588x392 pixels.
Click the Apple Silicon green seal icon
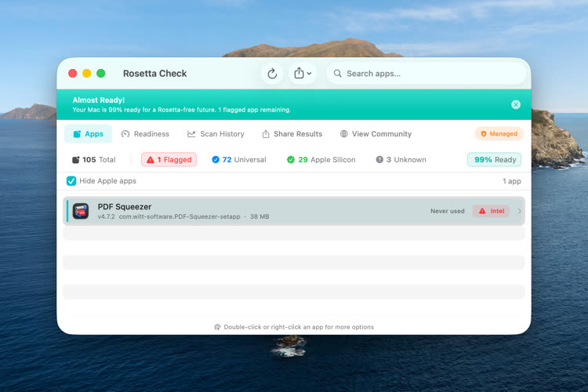[x=291, y=159]
